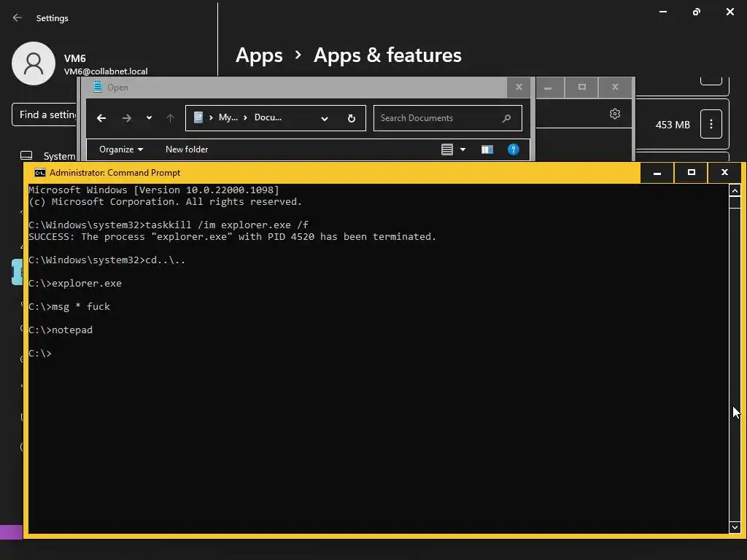The image size is (747, 560).
Task: Click the up arrow in the Open dialog
Action: (170, 118)
